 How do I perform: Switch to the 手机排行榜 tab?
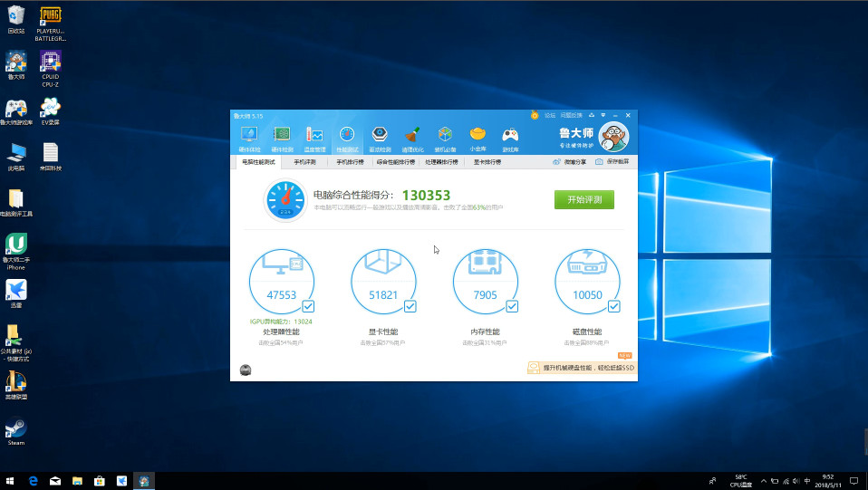(x=351, y=162)
